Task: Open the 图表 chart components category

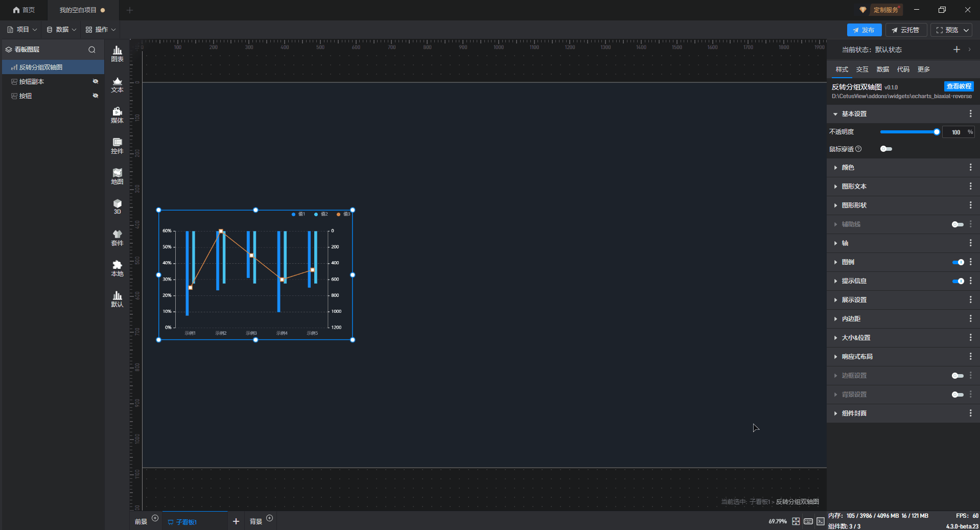Action: tap(117, 54)
